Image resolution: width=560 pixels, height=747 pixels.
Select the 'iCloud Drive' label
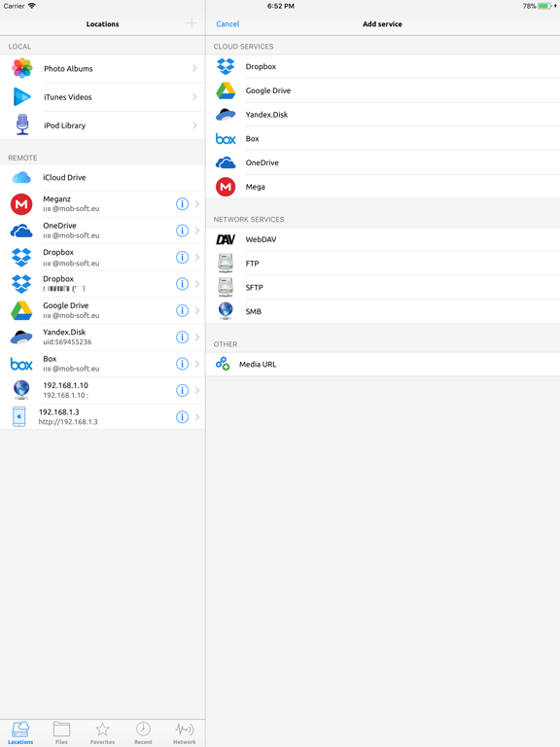coord(64,177)
